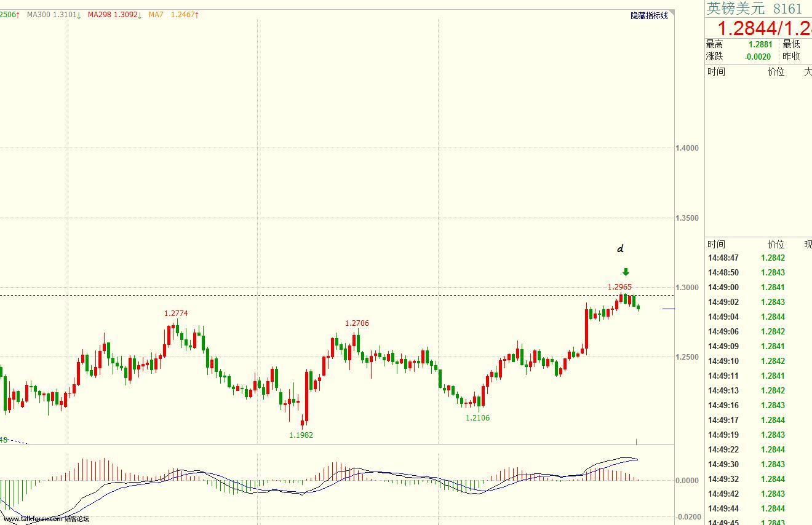Click the -0.0020 change value

758,57
